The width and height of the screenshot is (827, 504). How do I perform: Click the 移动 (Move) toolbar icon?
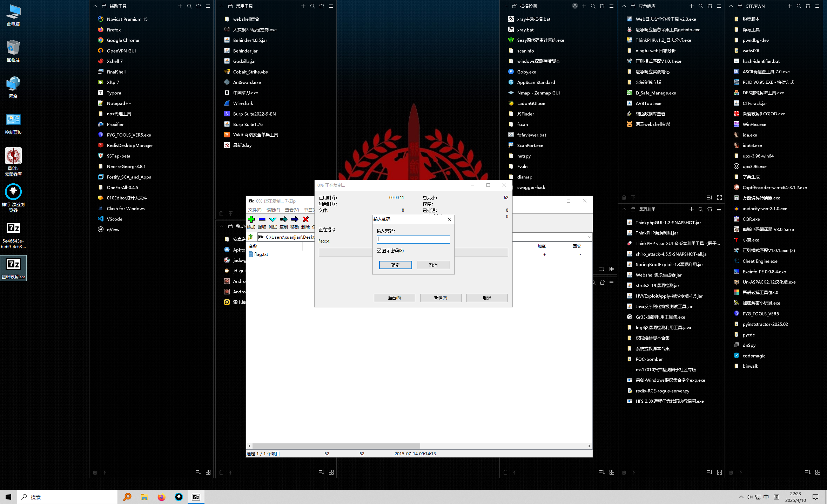point(295,219)
